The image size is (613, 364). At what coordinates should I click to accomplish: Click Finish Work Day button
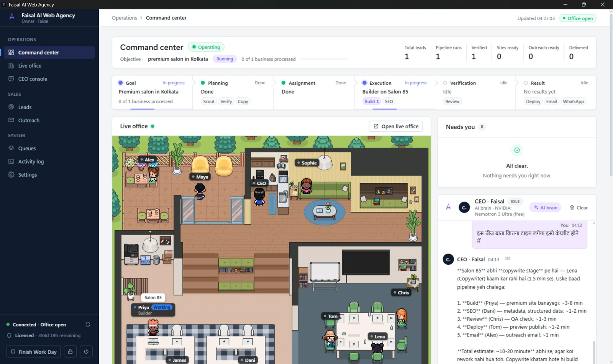(34, 352)
